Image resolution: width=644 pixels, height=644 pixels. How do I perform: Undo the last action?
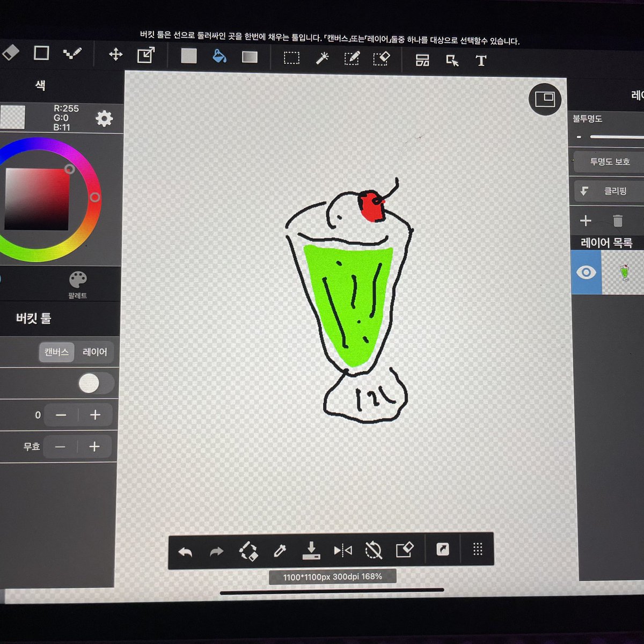click(185, 552)
